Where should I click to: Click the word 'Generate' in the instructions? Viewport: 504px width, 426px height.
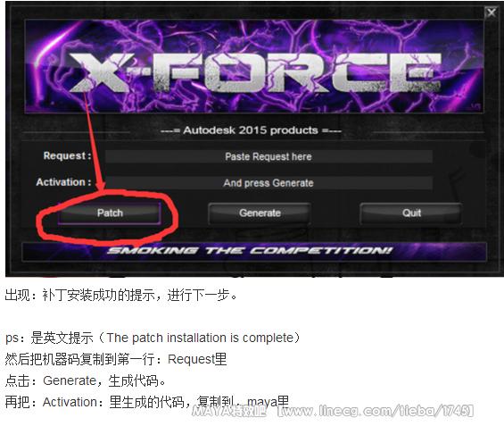click(x=70, y=380)
